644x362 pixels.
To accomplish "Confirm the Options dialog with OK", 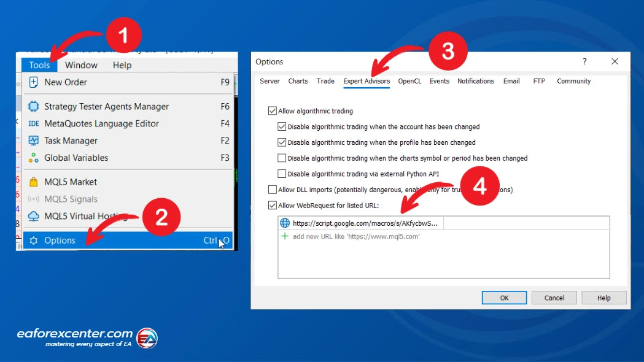I will [505, 298].
